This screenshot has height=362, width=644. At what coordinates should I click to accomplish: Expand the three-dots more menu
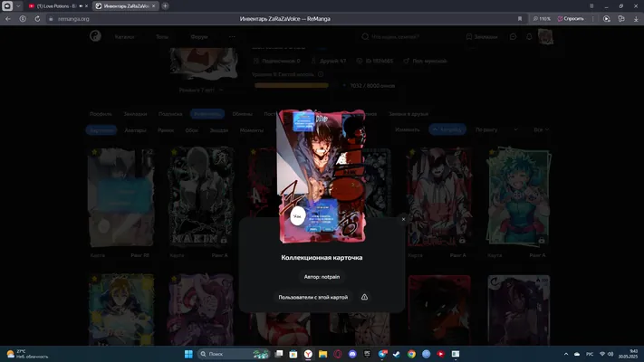coord(232,37)
